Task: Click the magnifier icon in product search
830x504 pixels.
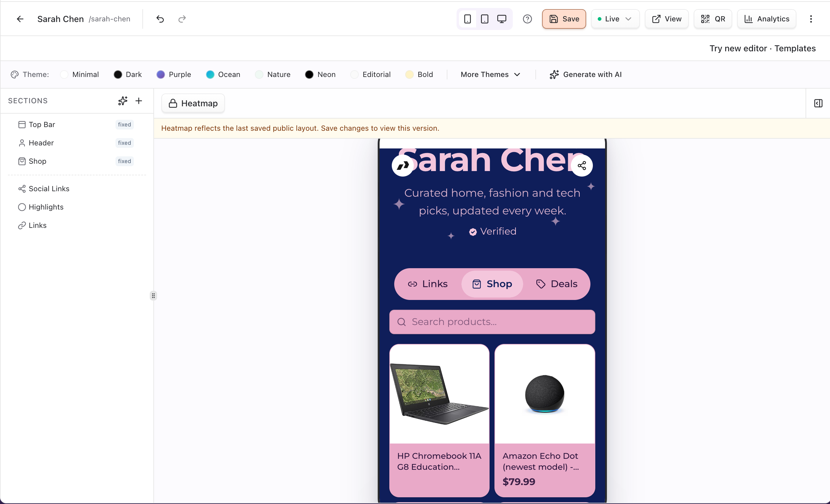Action: pos(402,322)
